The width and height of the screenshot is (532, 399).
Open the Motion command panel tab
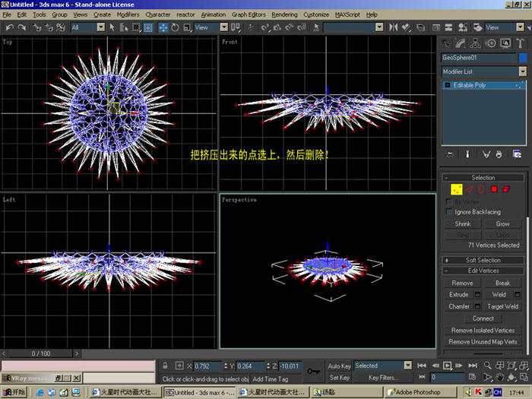pyautogui.click(x=490, y=43)
